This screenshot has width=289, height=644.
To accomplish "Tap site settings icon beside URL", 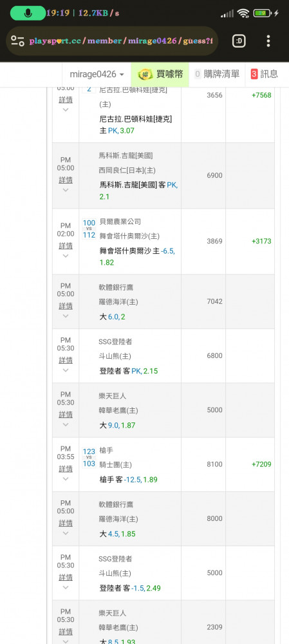I will tap(17, 41).
